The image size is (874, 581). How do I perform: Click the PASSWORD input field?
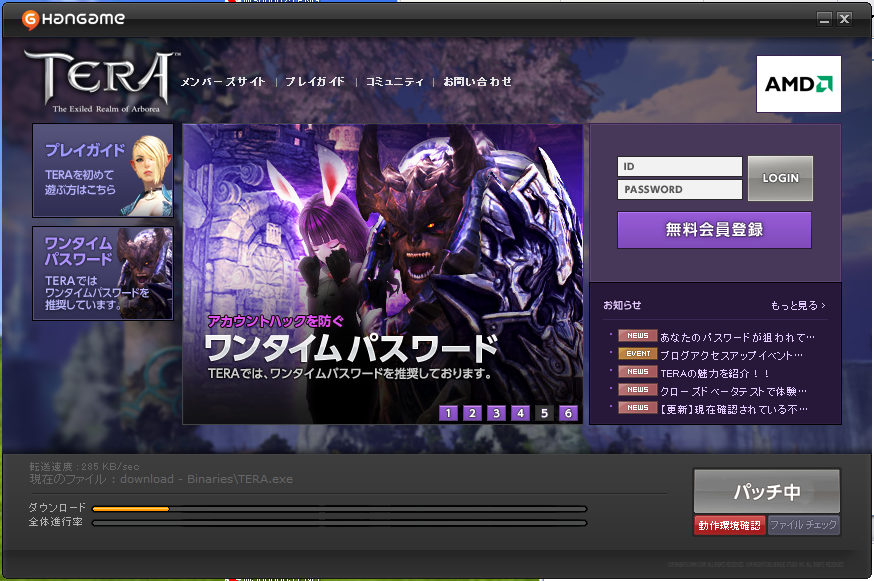[679, 189]
